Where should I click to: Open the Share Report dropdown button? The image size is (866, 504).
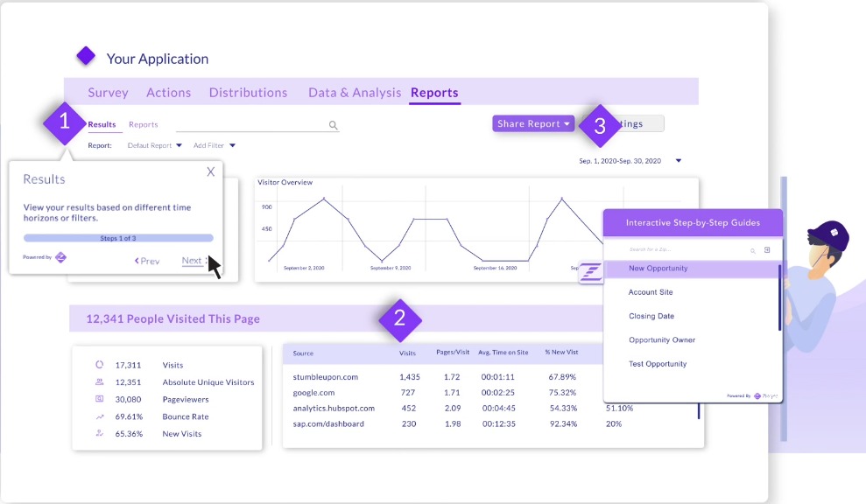(x=533, y=123)
